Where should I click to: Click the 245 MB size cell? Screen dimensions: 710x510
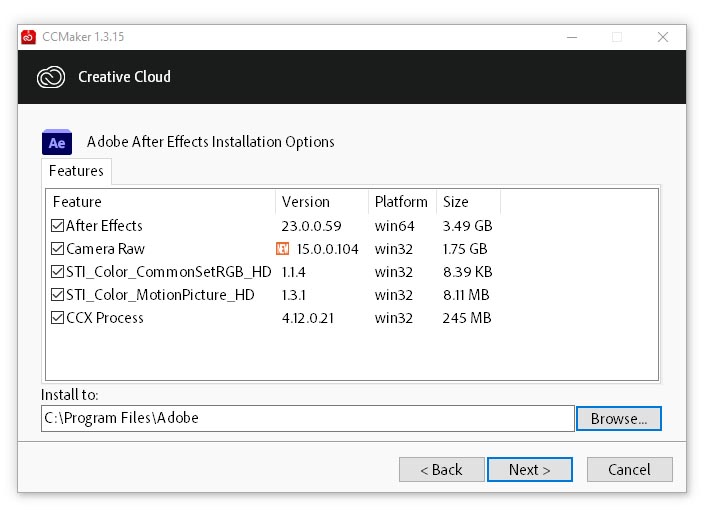pyautogui.click(x=467, y=318)
